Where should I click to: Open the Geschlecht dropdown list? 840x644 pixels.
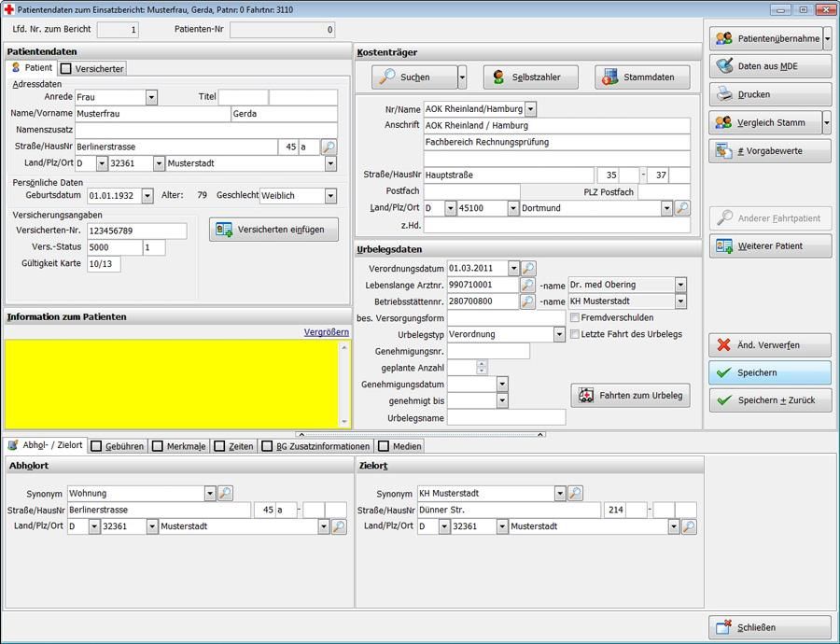pyautogui.click(x=329, y=195)
